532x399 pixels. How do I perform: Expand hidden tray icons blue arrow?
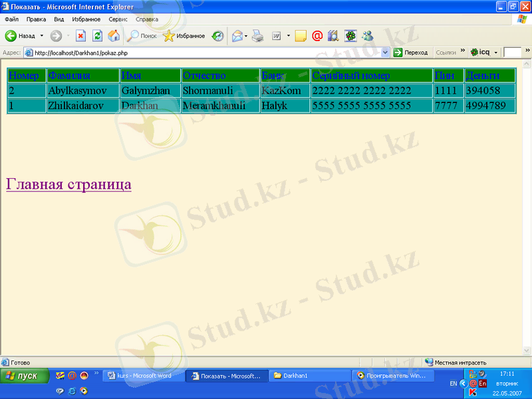click(464, 384)
